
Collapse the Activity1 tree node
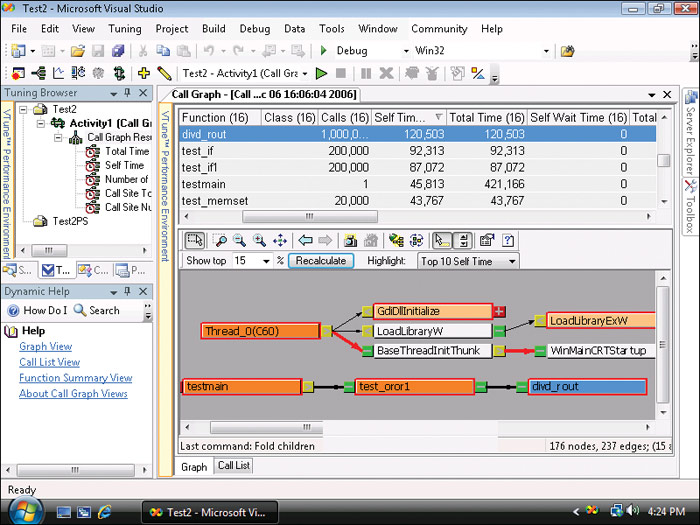[x=41, y=123]
